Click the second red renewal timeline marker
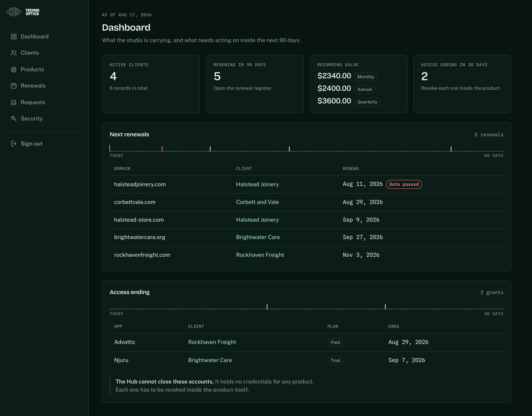This screenshot has height=416, width=532. pos(162,149)
